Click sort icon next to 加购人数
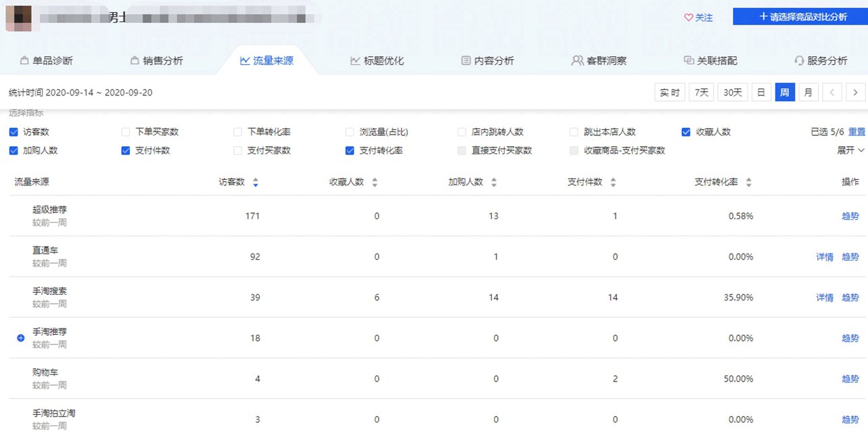The image size is (868, 439). tap(494, 183)
